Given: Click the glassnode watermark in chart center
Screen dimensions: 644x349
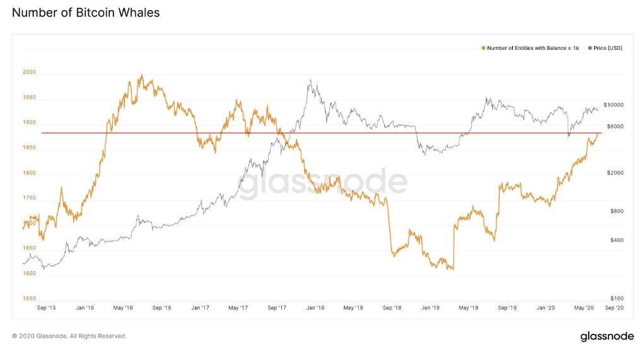Looking at the screenshot, I should (323, 182).
